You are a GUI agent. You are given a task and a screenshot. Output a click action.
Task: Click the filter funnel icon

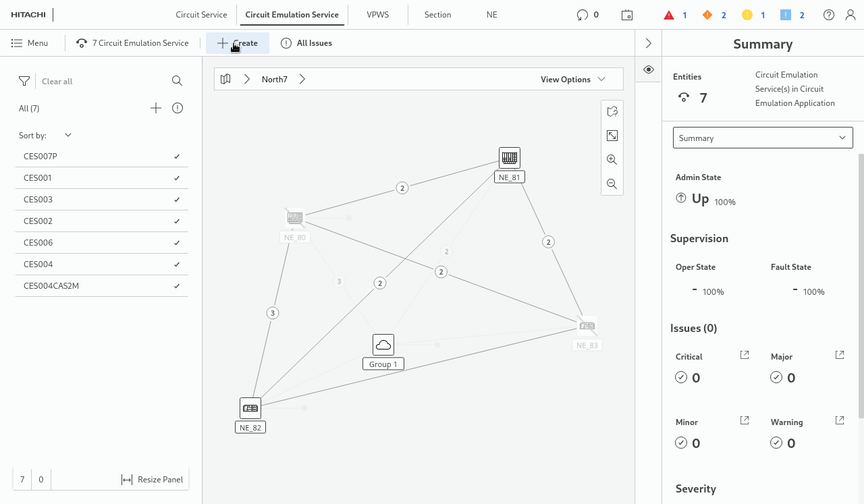coord(24,81)
